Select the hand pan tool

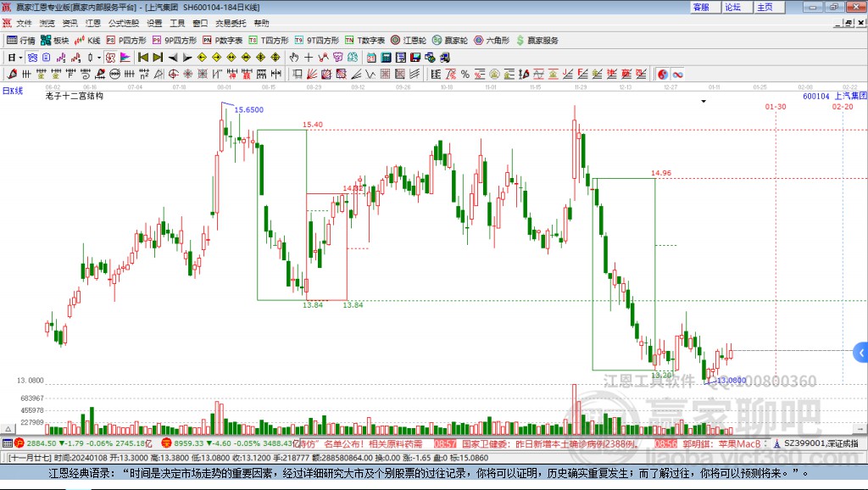(294, 58)
